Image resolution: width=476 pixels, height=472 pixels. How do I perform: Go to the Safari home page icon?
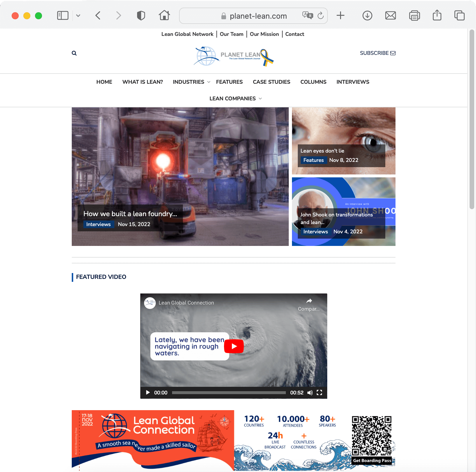164,15
